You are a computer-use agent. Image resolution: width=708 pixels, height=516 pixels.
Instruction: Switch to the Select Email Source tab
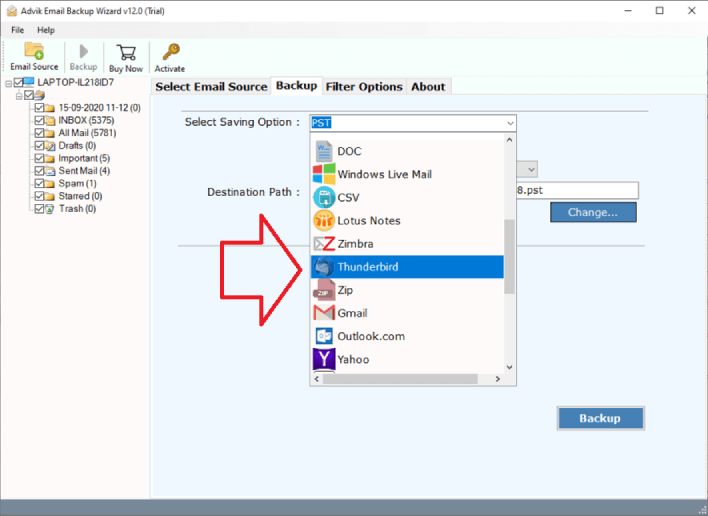pos(211,87)
